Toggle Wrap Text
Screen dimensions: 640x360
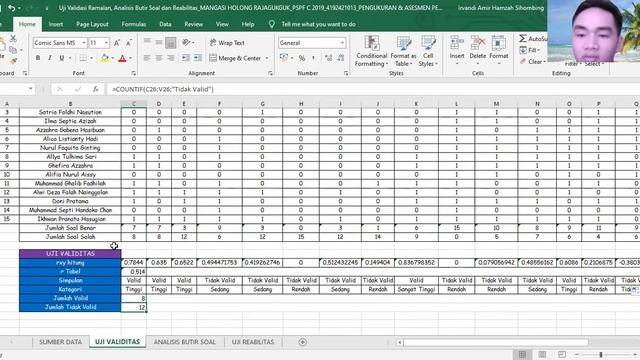227,42
